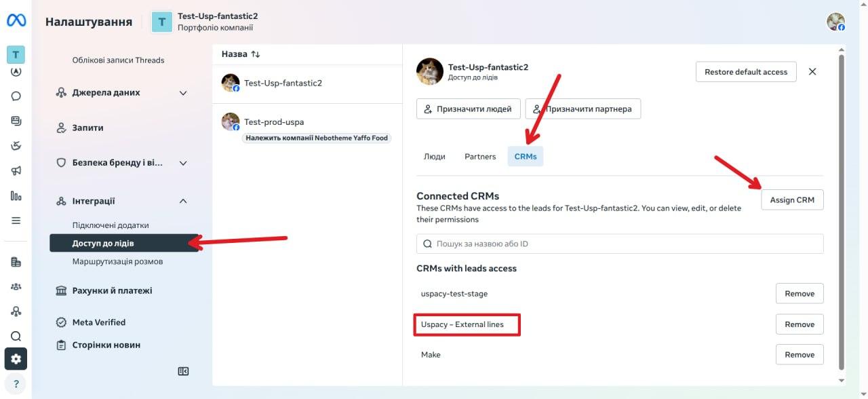Click the Test-Usp-fantastic2 list avatar
Image resolution: width=868 pixels, height=399 pixels.
tap(231, 83)
